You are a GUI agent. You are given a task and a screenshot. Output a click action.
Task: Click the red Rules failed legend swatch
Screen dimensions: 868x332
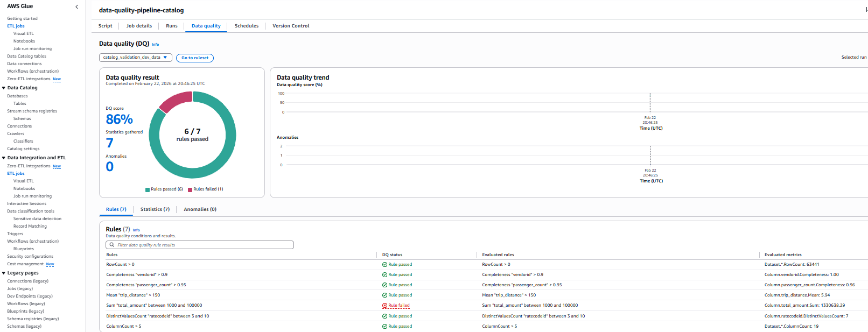pos(190,189)
